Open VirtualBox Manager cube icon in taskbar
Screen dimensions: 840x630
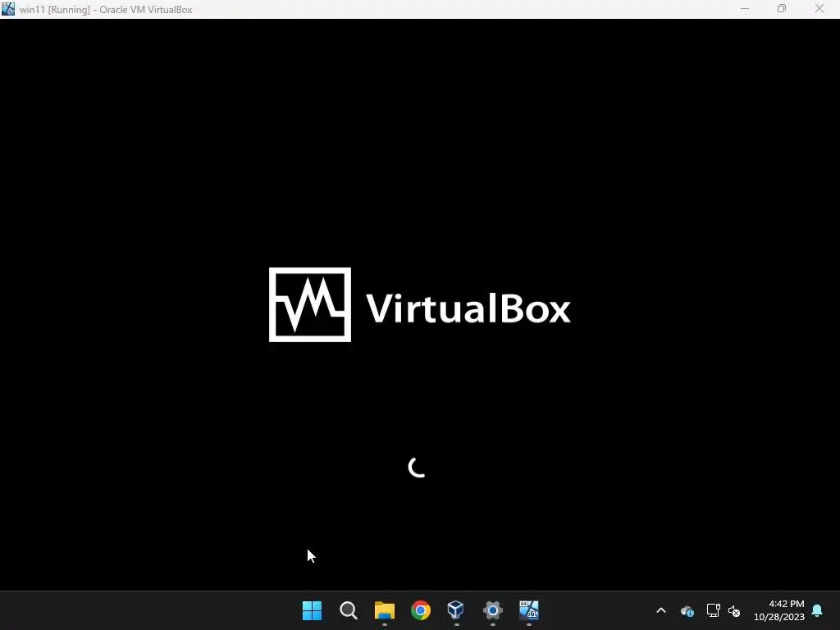(456, 610)
